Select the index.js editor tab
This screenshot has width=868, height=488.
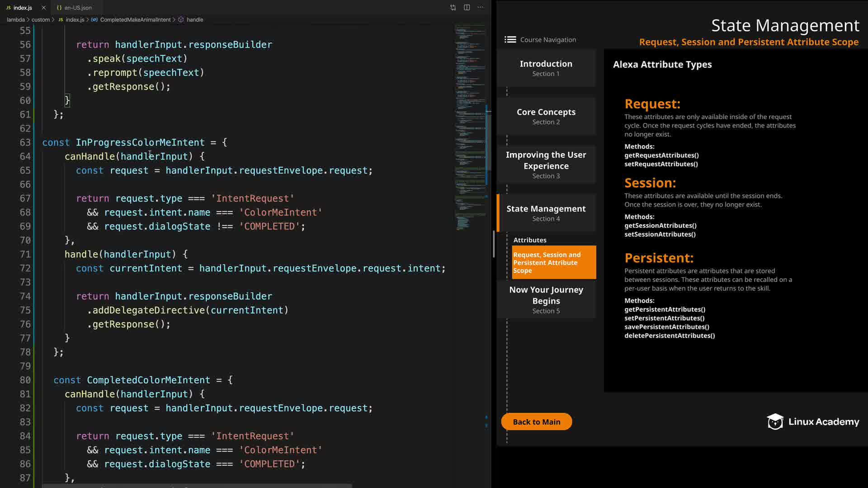(x=22, y=8)
